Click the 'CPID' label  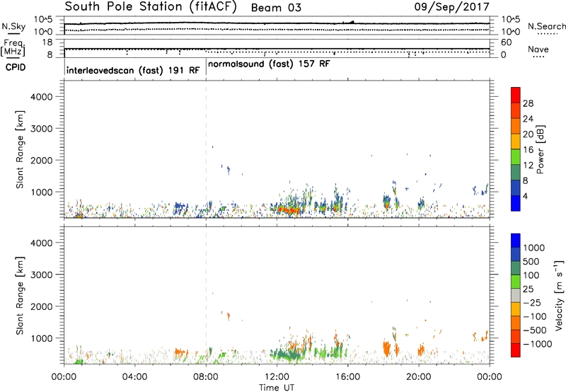click(16, 67)
